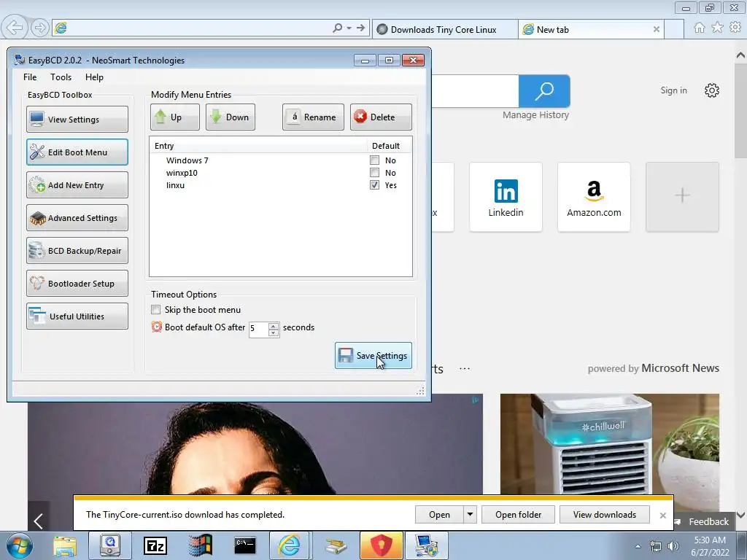Click the chillwell cooler ad image
Viewport: 747px width, 560px height.
610,444
